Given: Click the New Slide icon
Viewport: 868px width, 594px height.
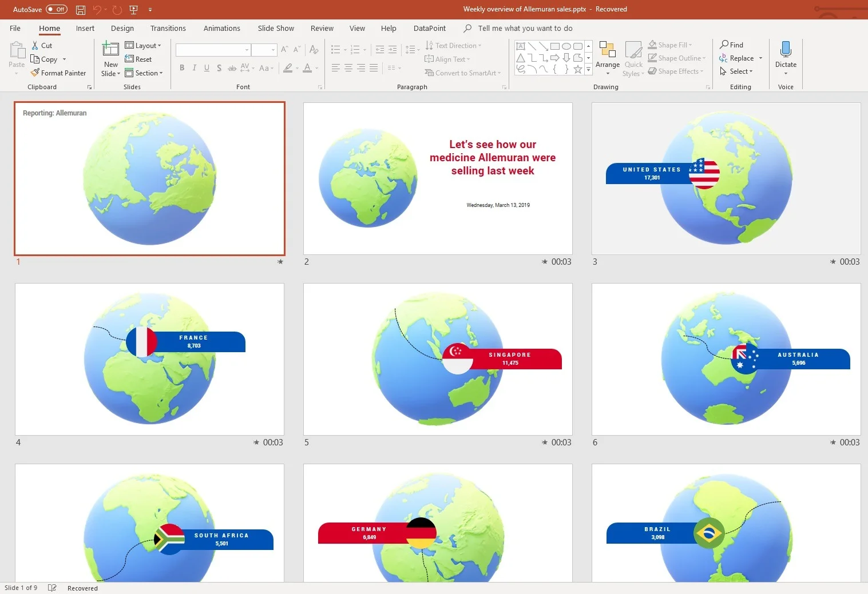Looking at the screenshot, I should click(110, 50).
